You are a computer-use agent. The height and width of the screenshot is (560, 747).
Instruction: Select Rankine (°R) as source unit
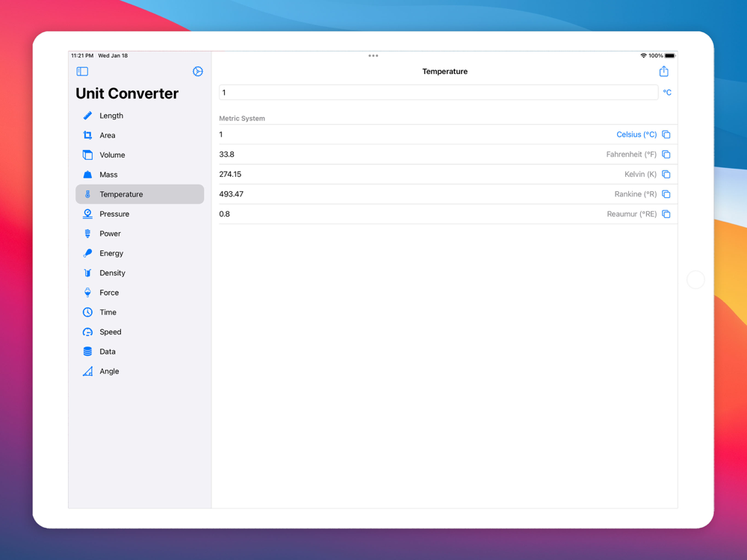636,194
